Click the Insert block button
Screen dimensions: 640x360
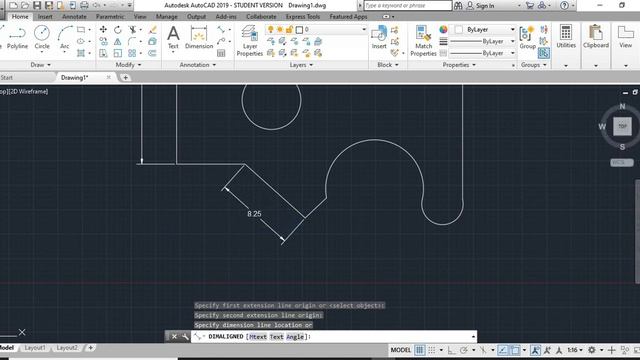(x=379, y=38)
